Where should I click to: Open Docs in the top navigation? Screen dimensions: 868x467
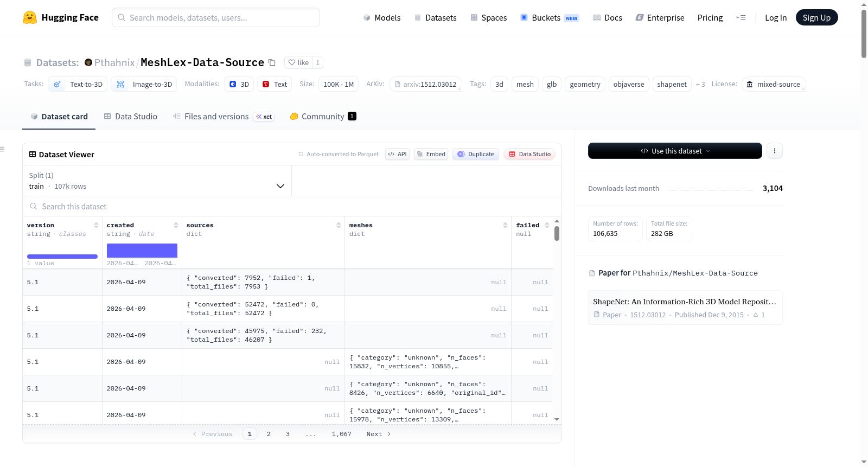pos(608,18)
